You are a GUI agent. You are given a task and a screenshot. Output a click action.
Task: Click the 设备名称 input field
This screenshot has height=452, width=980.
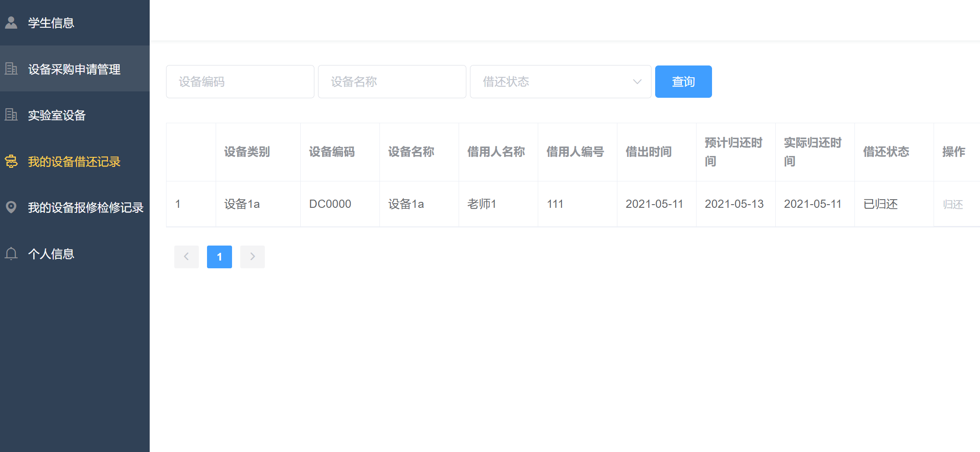tap(392, 81)
